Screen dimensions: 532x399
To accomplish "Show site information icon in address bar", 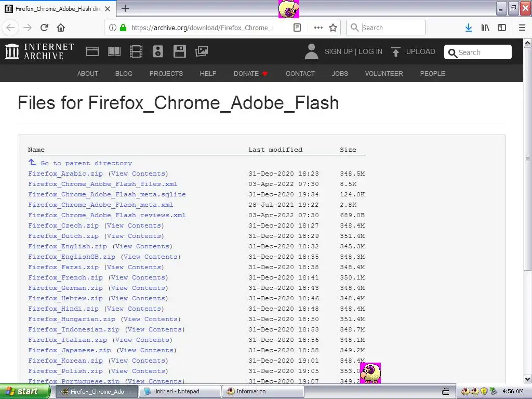I will point(113,28).
